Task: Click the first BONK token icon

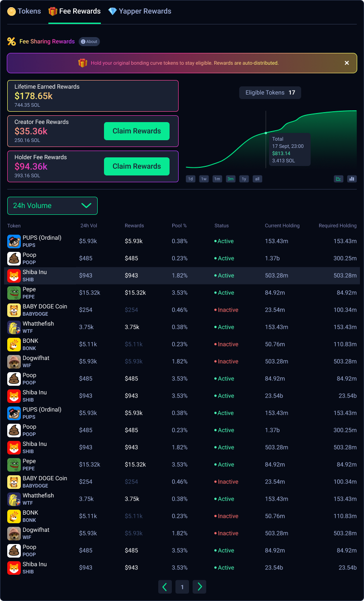Action: [x=14, y=345]
